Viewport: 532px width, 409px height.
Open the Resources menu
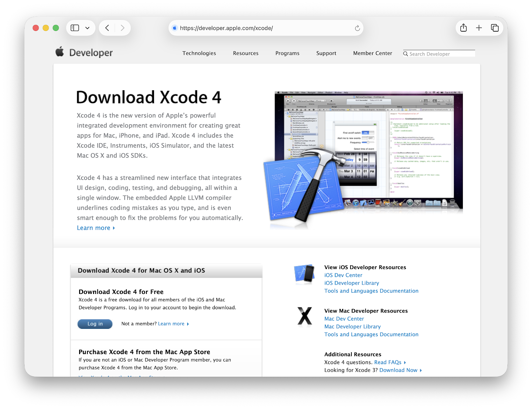click(246, 53)
